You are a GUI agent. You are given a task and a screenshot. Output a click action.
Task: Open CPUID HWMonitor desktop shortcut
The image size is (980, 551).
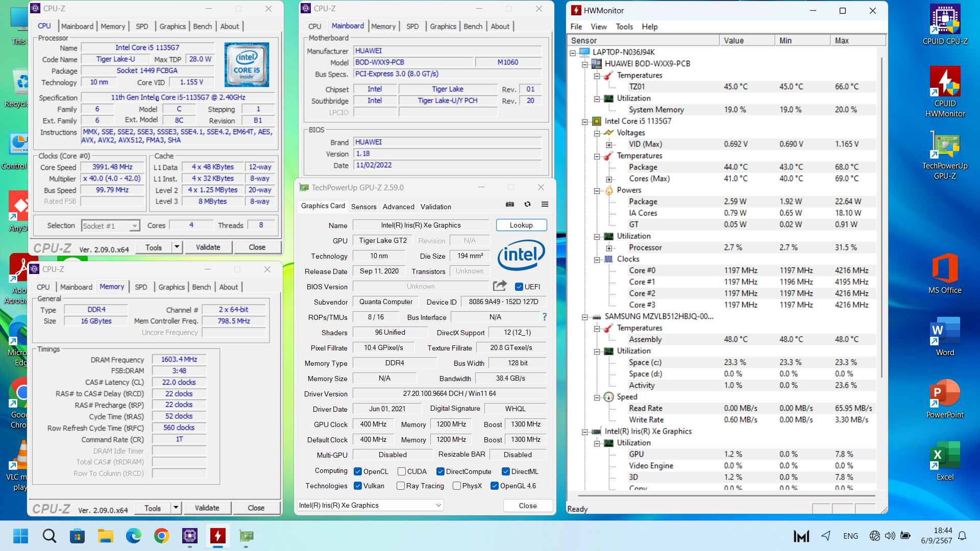(945, 92)
